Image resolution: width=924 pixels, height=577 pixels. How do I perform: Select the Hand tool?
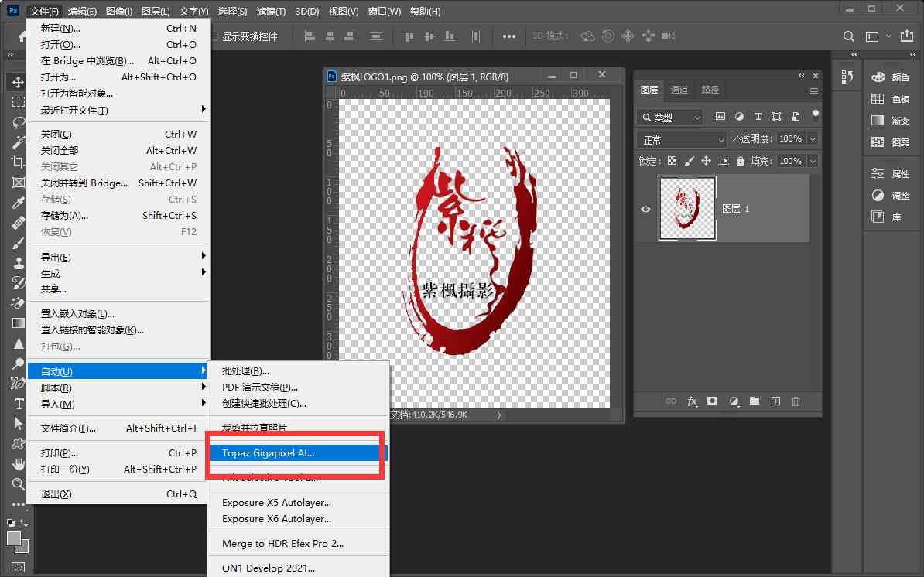[x=19, y=463]
